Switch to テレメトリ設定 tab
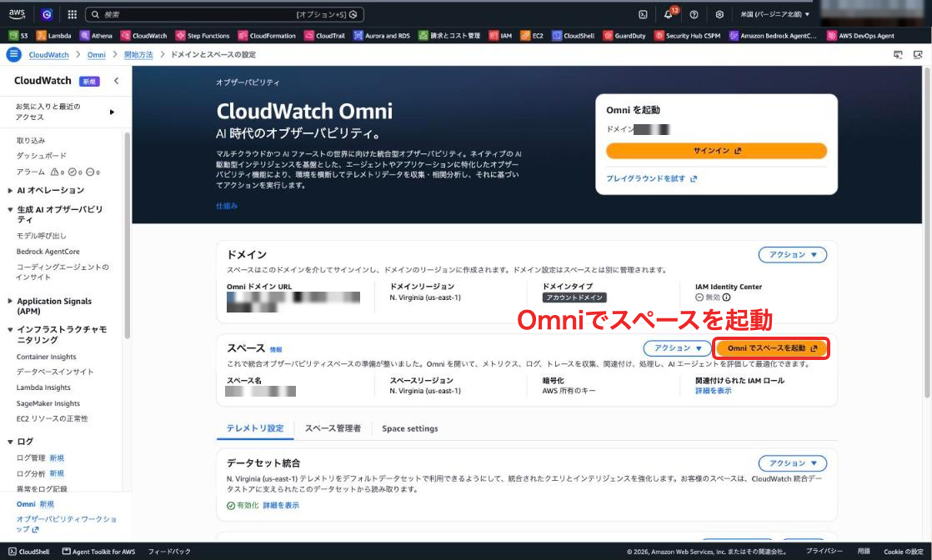The image size is (932, 560). coord(255,428)
